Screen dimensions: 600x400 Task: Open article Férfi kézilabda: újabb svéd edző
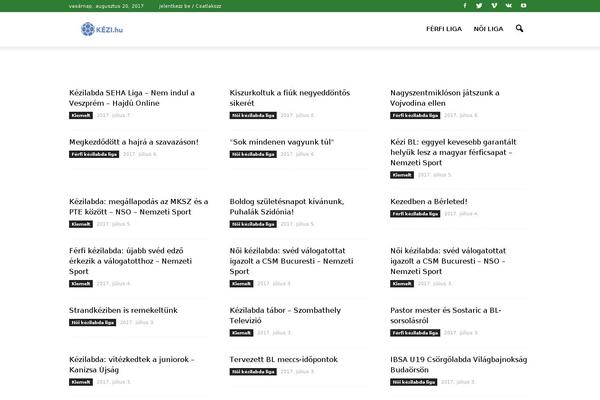point(130,261)
